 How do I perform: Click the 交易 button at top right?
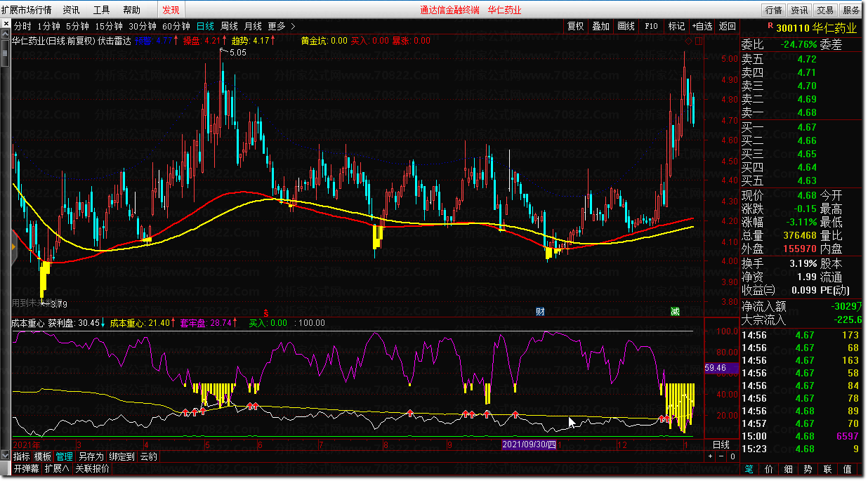825,10
